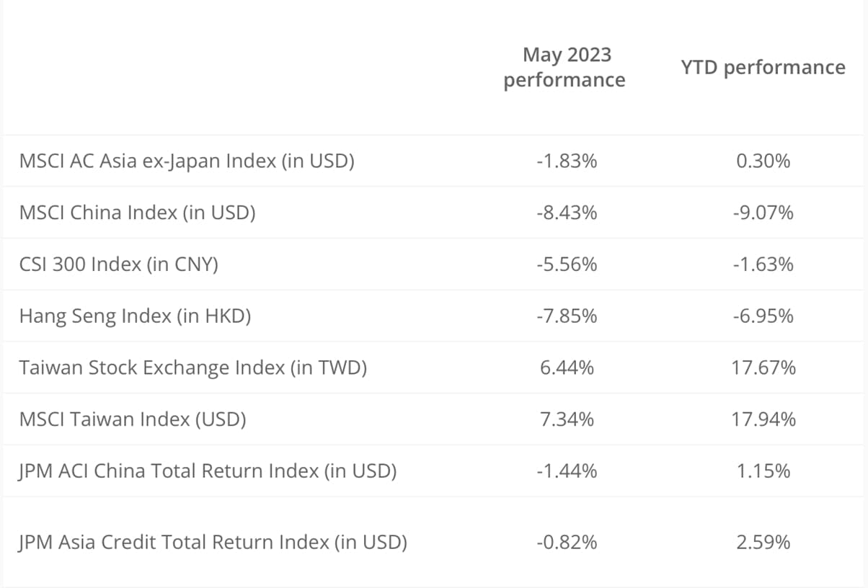Click the 1.15% JPM ACI China YTD value
Viewport: 868px width, 588px height.
(763, 471)
